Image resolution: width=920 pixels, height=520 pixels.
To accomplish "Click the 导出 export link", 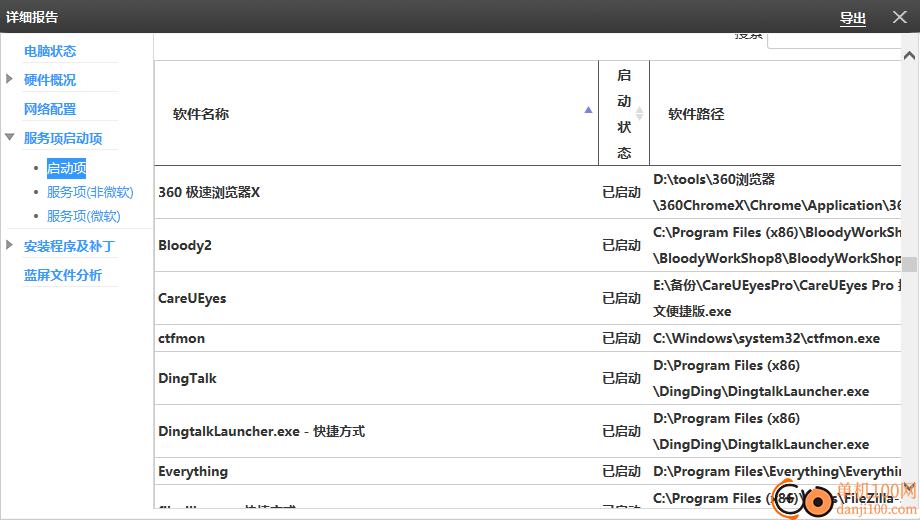I will coord(853,18).
